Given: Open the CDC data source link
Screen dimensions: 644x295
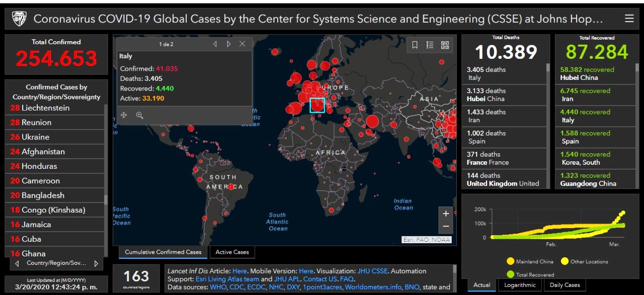Looking at the screenshot, I should [237, 287].
